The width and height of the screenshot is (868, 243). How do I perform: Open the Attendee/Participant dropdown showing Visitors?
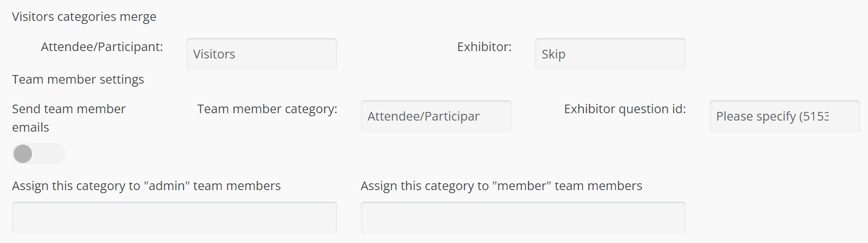point(261,54)
